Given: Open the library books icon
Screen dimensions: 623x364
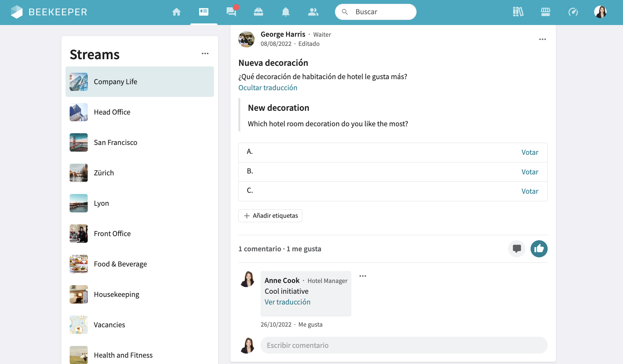Looking at the screenshot, I should coord(518,12).
